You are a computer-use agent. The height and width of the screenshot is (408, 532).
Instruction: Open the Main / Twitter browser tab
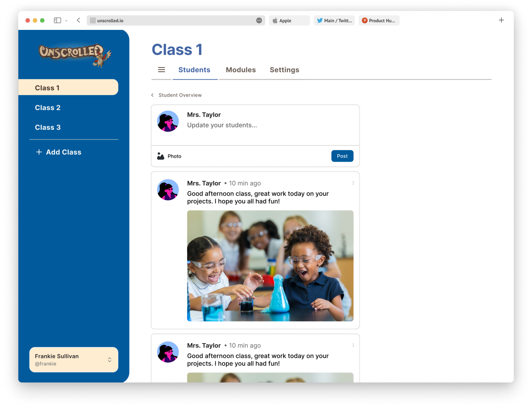[x=334, y=20]
